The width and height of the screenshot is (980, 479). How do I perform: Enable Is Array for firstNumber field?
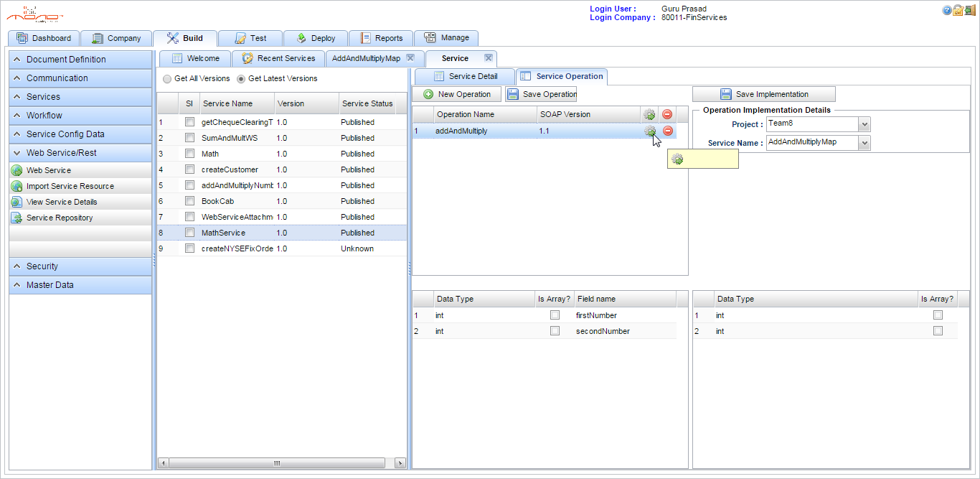click(x=555, y=315)
